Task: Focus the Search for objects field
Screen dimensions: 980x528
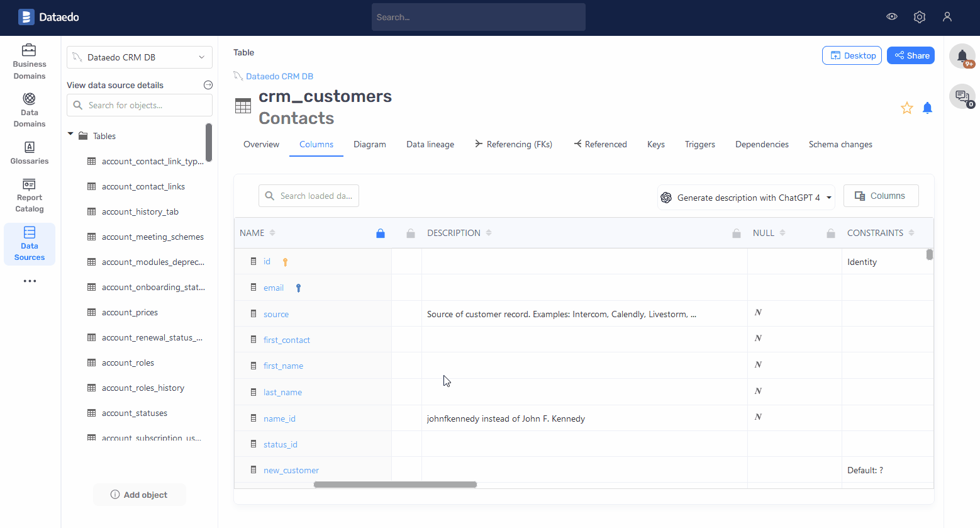Action: coord(140,105)
